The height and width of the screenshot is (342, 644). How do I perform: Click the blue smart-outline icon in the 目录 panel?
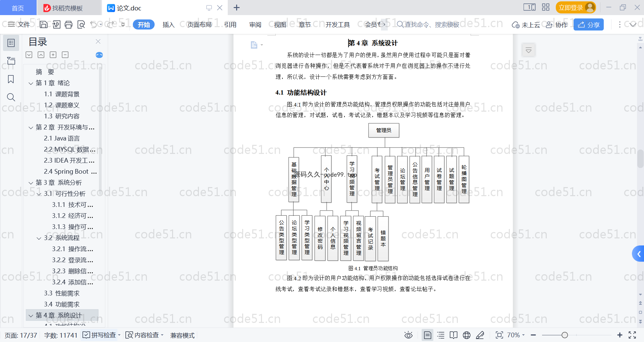click(x=99, y=55)
